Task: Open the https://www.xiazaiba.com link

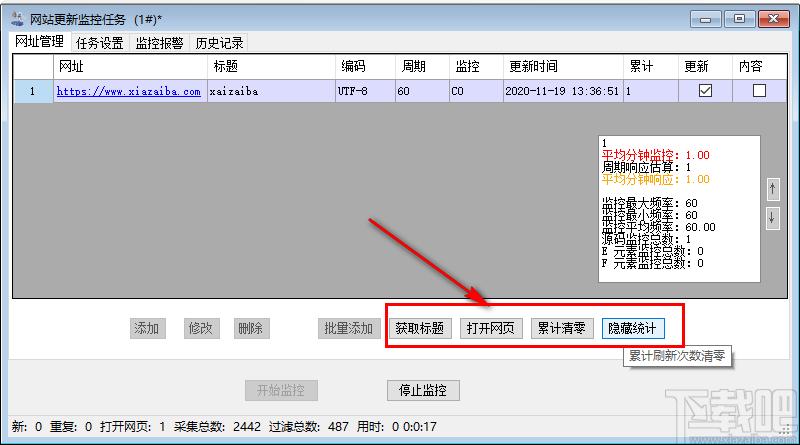Action: point(129,91)
